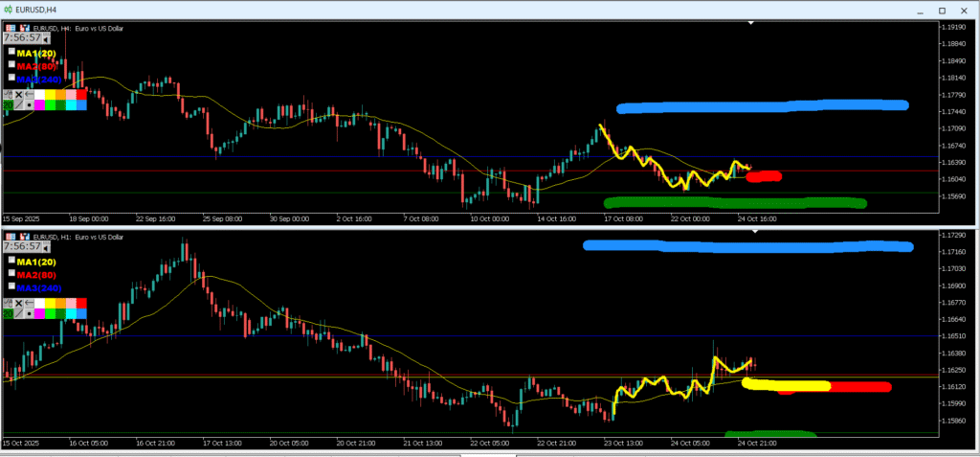Click the chart shift triangle marker at top
This screenshot has width=980, height=457.
pyautogui.click(x=752, y=22)
